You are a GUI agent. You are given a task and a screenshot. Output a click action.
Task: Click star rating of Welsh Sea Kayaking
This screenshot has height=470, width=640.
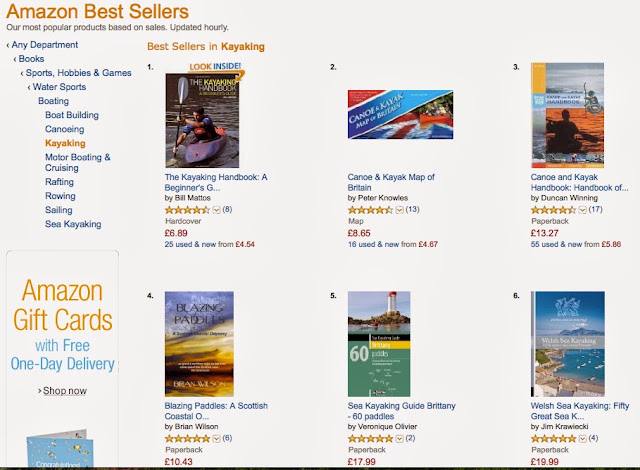pyautogui.click(x=553, y=439)
